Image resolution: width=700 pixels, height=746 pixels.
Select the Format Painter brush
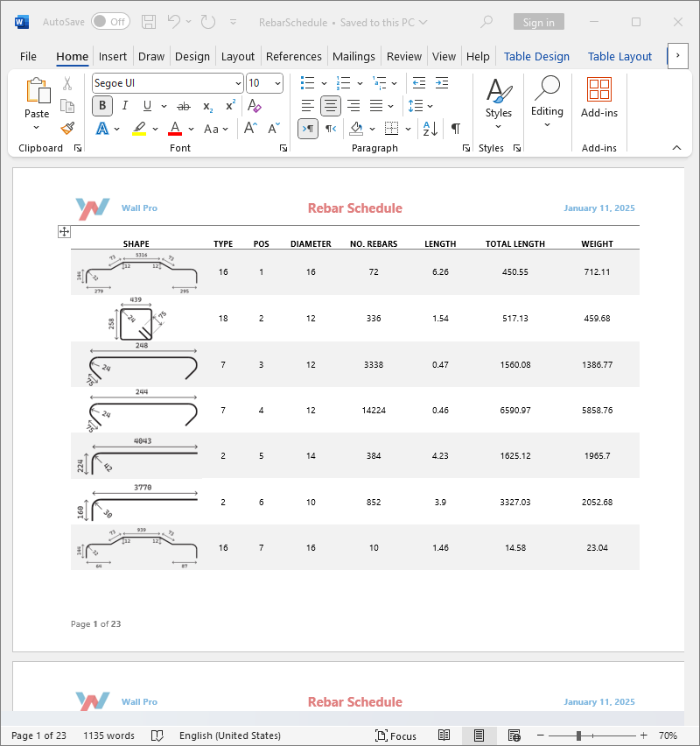tap(67, 129)
